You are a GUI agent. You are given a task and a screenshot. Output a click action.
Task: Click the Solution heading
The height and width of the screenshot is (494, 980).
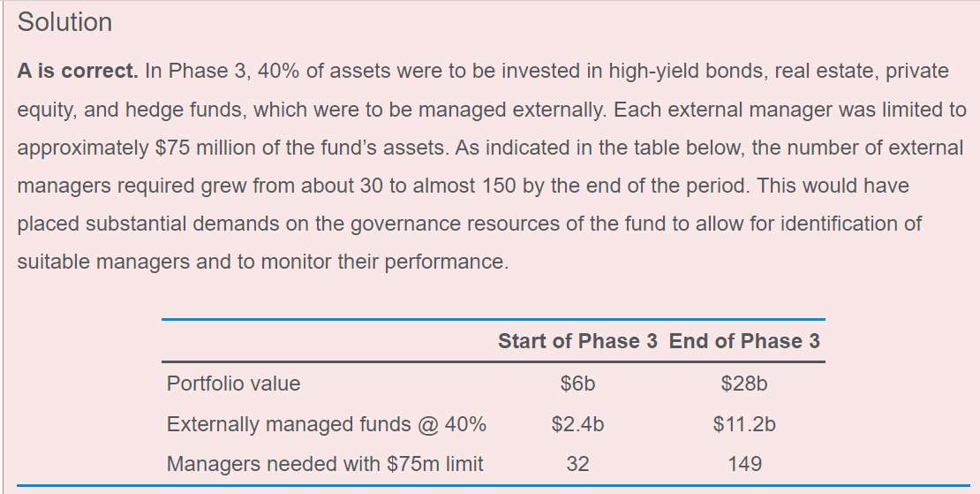pyautogui.click(x=64, y=22)
